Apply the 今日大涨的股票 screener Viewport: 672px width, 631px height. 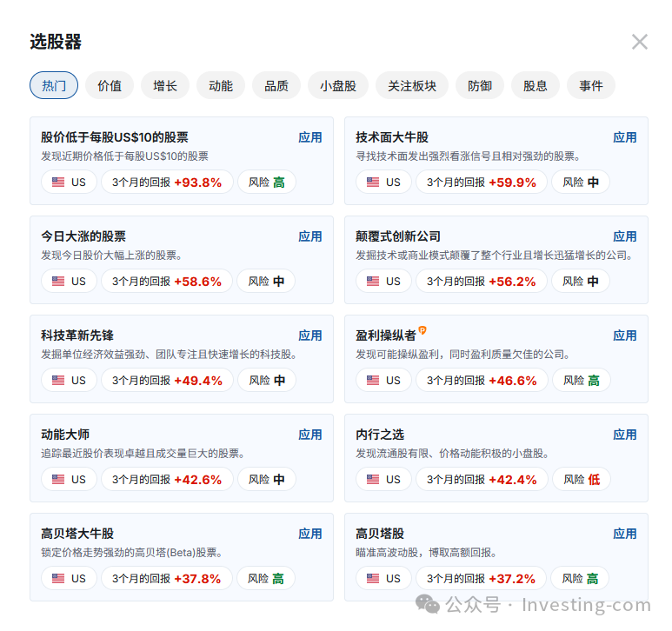pos(309,236)
